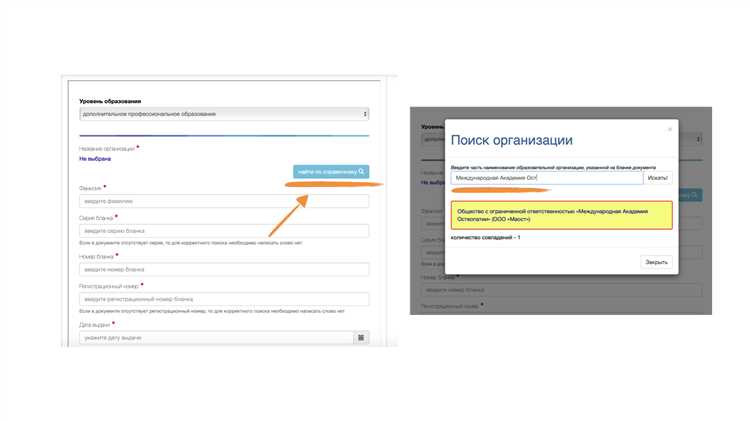Click the 'Искать!' button in the dialog
The width and height of the screenshot is (750, 421).
point(658,178)
